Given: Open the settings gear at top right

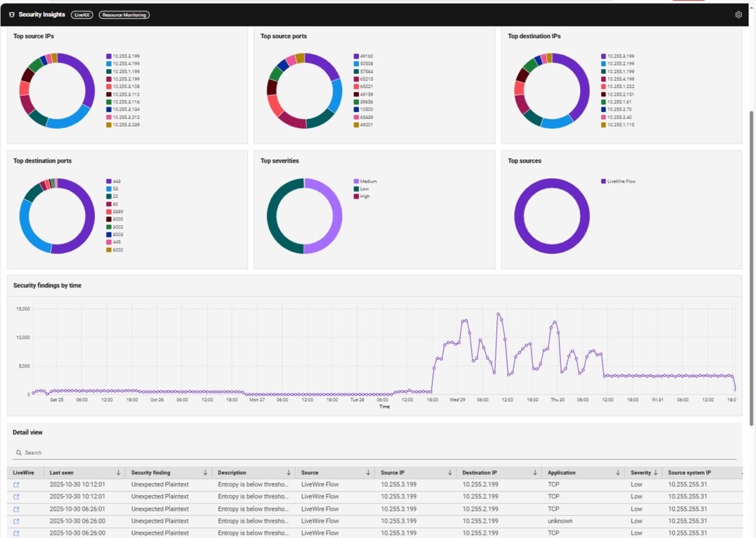Looking at the screenshot, I should click(738, 14).
